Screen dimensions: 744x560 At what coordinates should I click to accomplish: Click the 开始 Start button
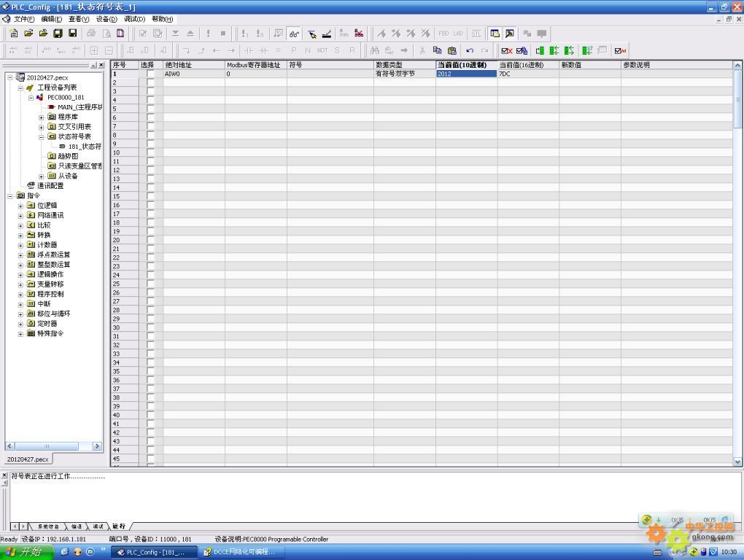[x=25, y=552]
